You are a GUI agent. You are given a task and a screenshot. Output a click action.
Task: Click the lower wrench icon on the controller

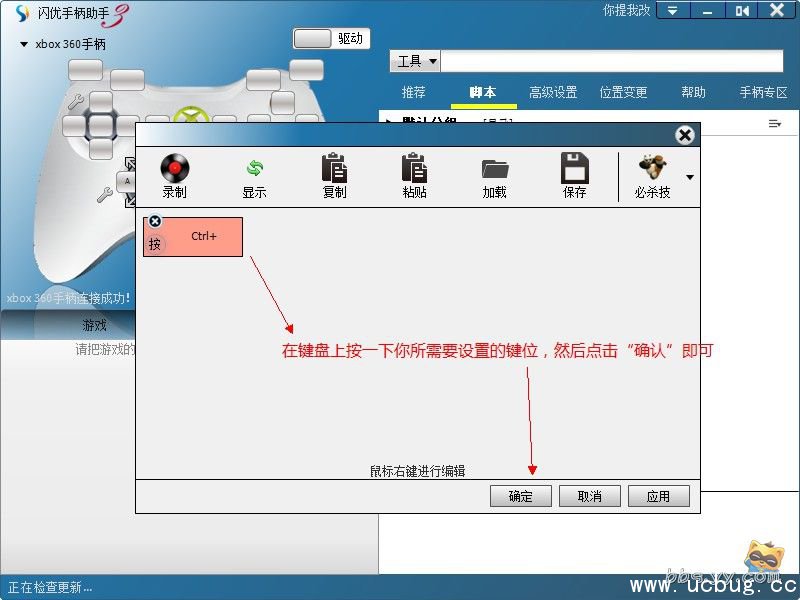click(x=105, y=195)
